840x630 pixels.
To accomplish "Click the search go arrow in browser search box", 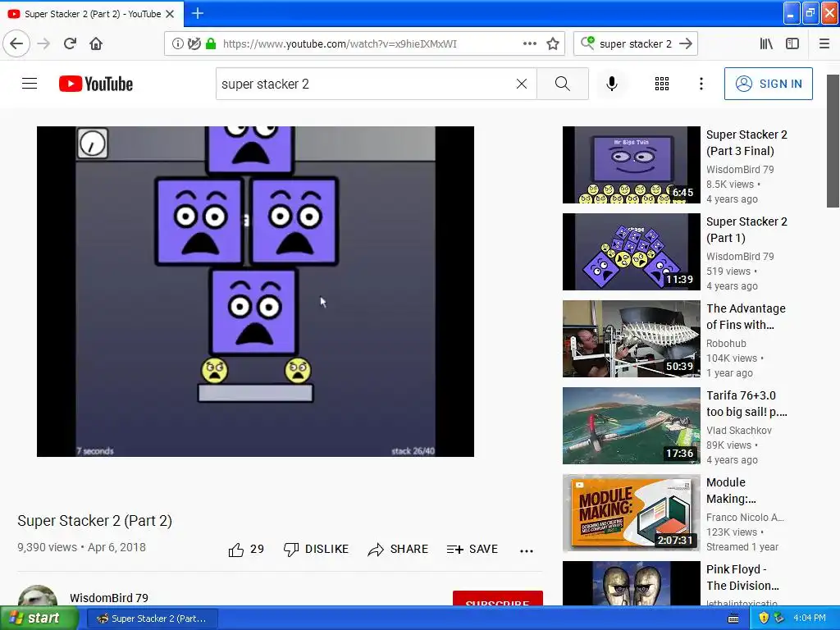I will tap(686, 43).
